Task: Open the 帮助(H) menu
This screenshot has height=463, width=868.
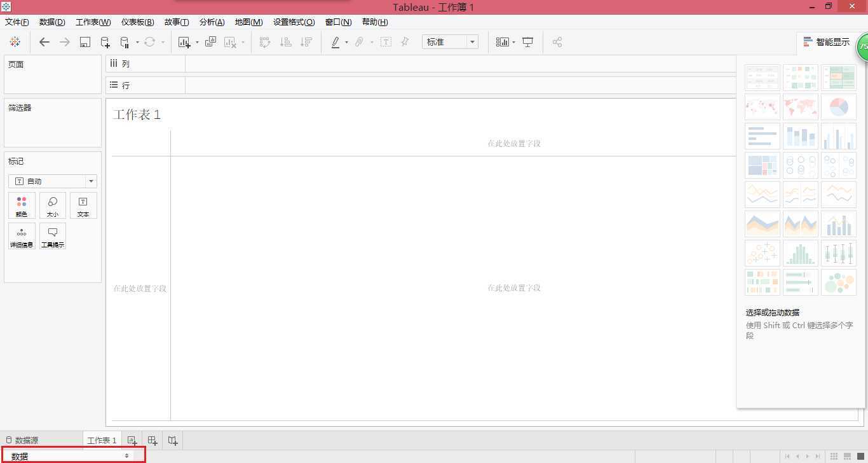Action: click(x=374, y=22)
